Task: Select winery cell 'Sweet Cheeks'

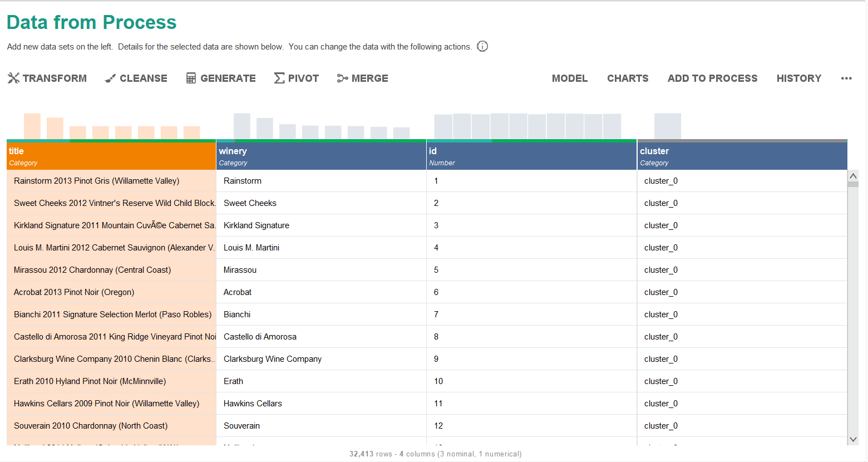Action: (x=321, y=203)
